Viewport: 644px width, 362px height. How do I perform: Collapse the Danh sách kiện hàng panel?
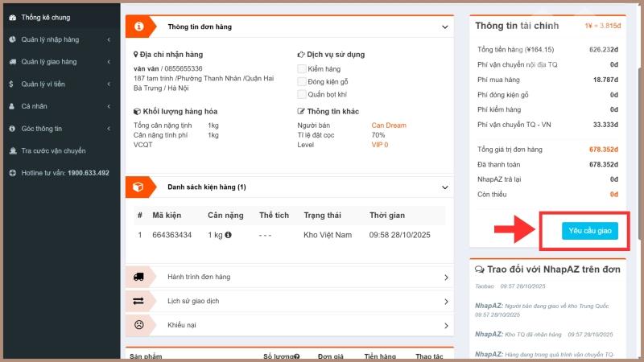pyautogui.click(x=445, y=187)
